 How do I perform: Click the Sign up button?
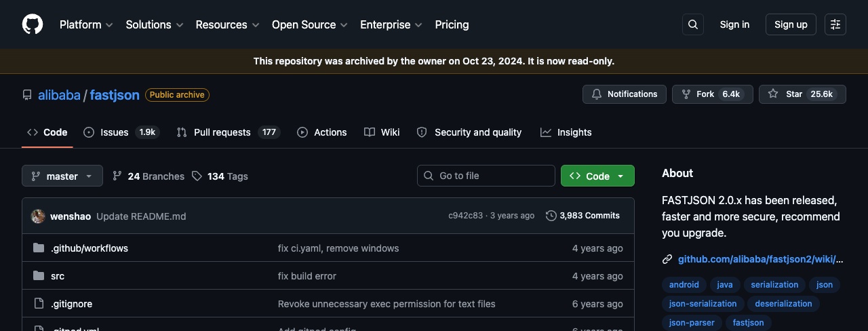pos(791,24)
